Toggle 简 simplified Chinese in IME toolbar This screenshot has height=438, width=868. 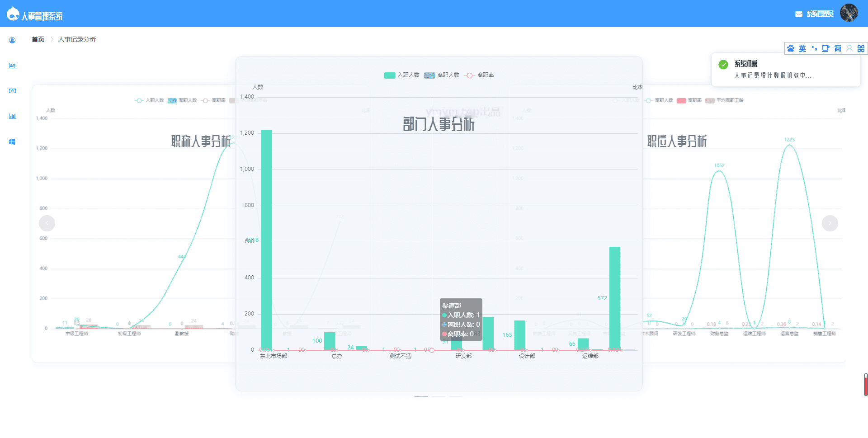tap(838, 48)
